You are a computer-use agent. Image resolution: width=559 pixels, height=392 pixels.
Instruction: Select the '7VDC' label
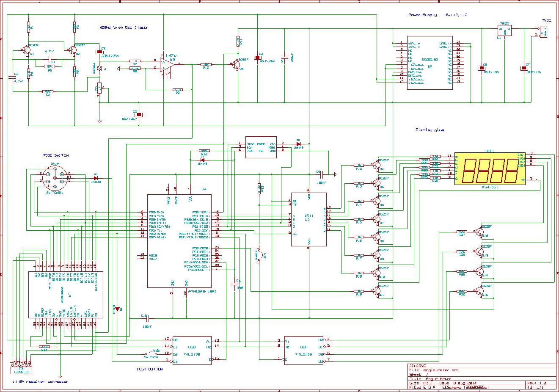tap(547, 20)
